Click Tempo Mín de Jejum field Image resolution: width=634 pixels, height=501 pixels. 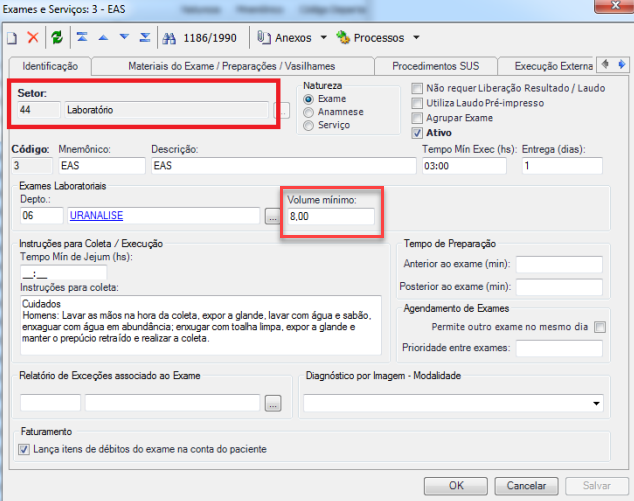tap(63, 273)
